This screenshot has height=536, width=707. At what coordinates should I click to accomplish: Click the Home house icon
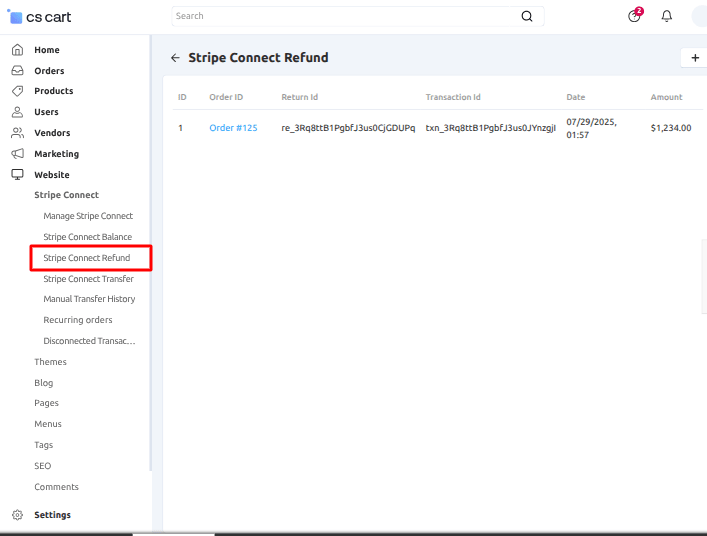coord(17,50)
